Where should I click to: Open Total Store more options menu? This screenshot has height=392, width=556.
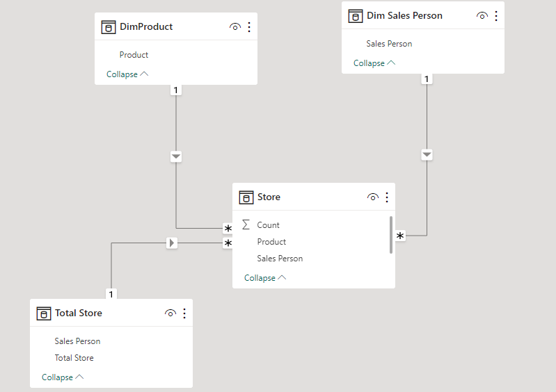(x=184, y=313)
